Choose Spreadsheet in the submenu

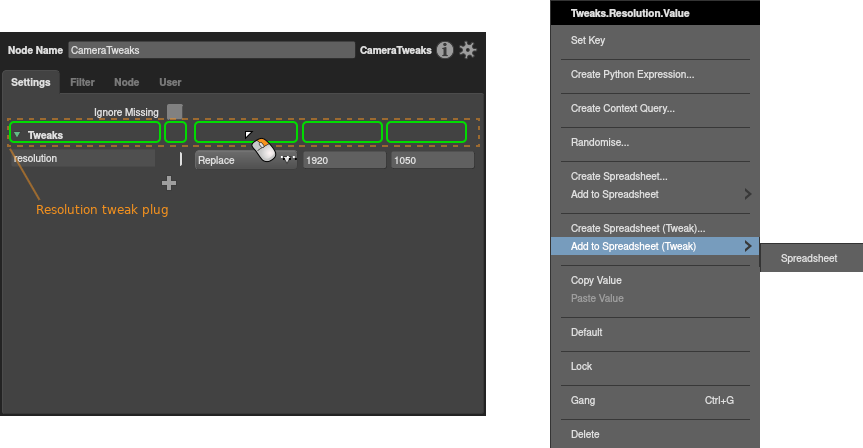808,258
